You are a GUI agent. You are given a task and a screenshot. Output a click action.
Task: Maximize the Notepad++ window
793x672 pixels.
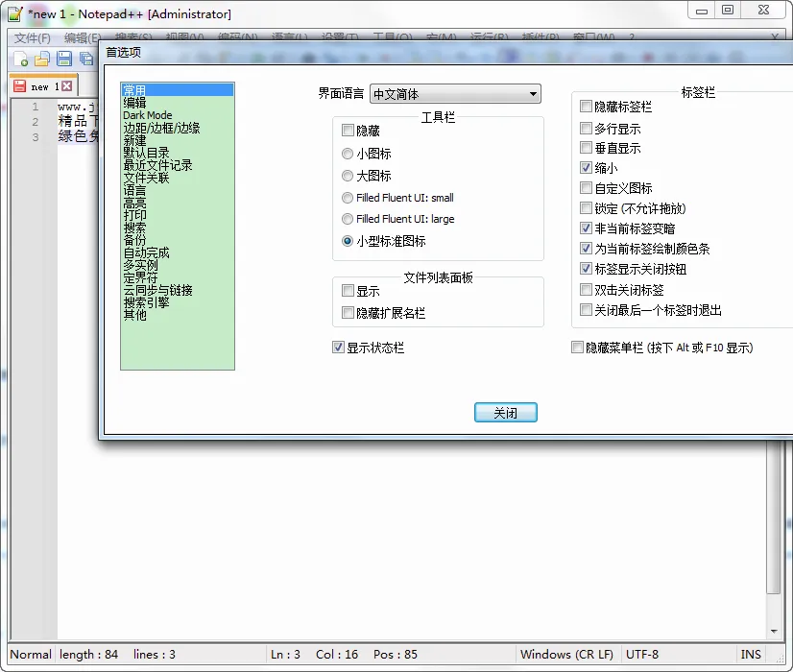[x=728, y=11]
